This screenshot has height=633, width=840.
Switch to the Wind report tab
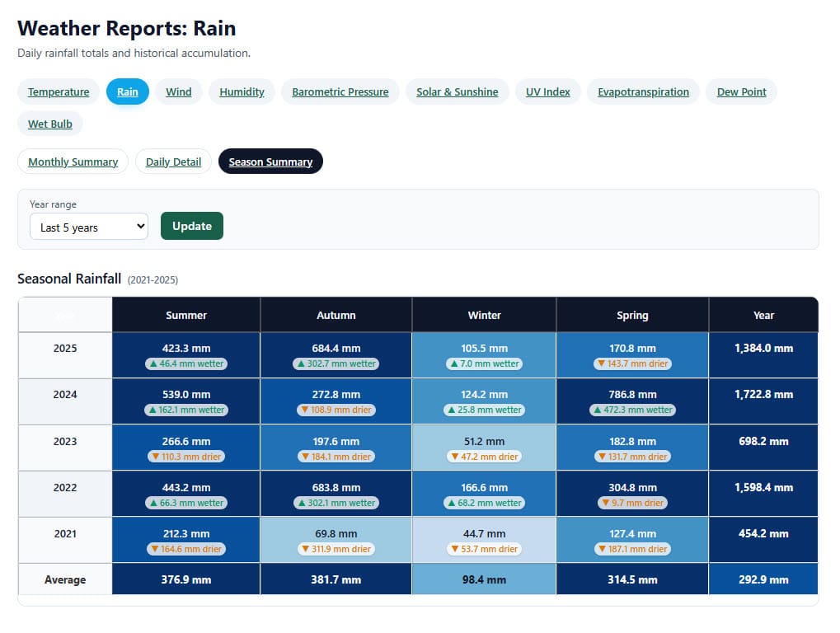(x=178, y=91)
